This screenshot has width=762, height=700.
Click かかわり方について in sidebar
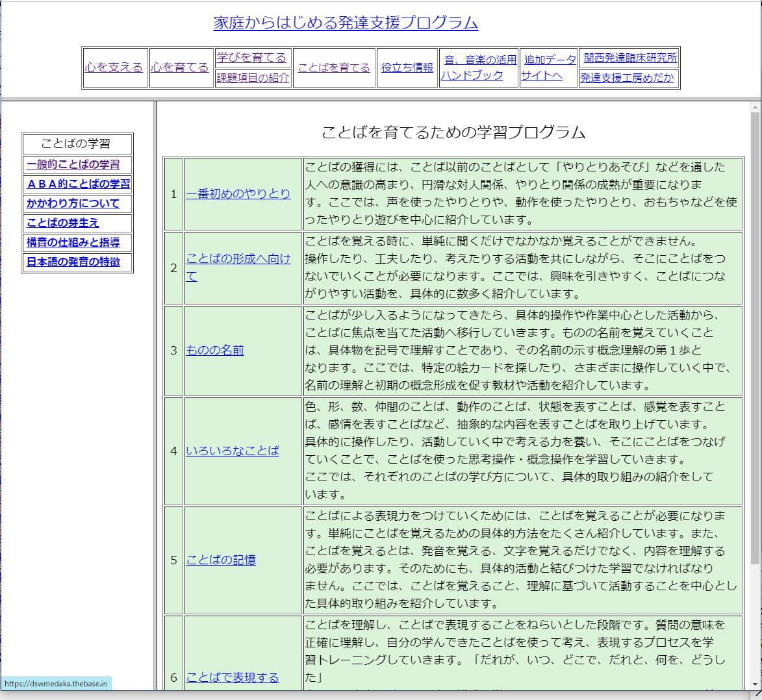pos(73,203)
